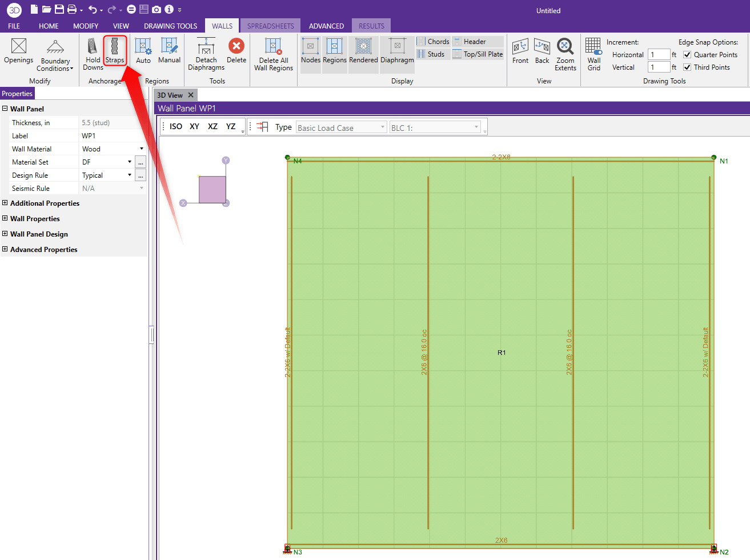Click the Material Set ellipsis button

(x=141, y=162)
